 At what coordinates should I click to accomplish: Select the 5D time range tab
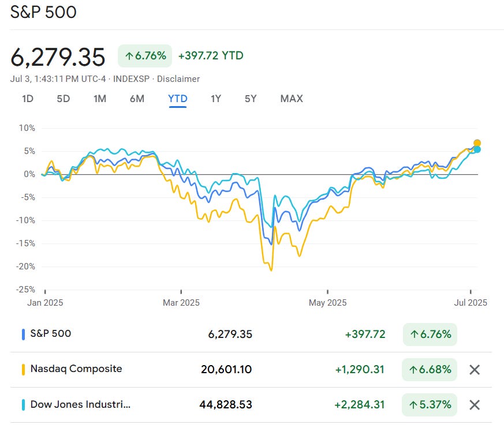point(64,99)
